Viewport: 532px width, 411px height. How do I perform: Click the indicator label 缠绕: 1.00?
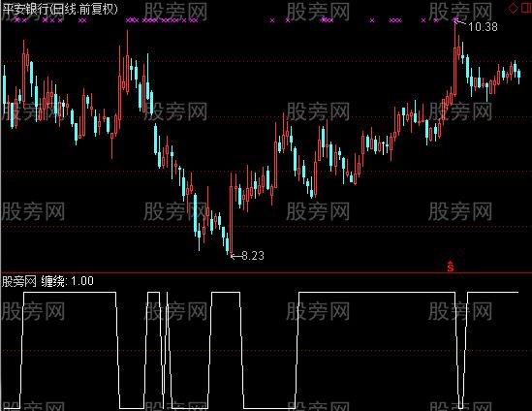(68, 281)
